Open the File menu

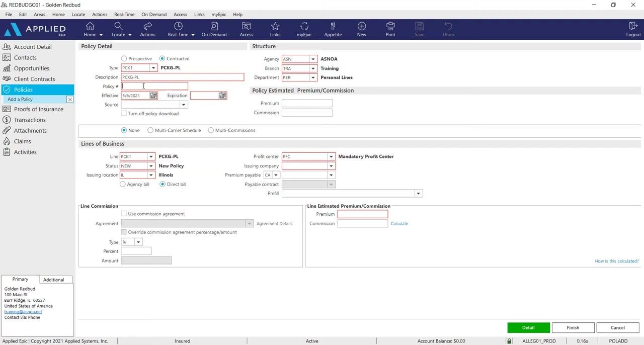coord(9,15)
